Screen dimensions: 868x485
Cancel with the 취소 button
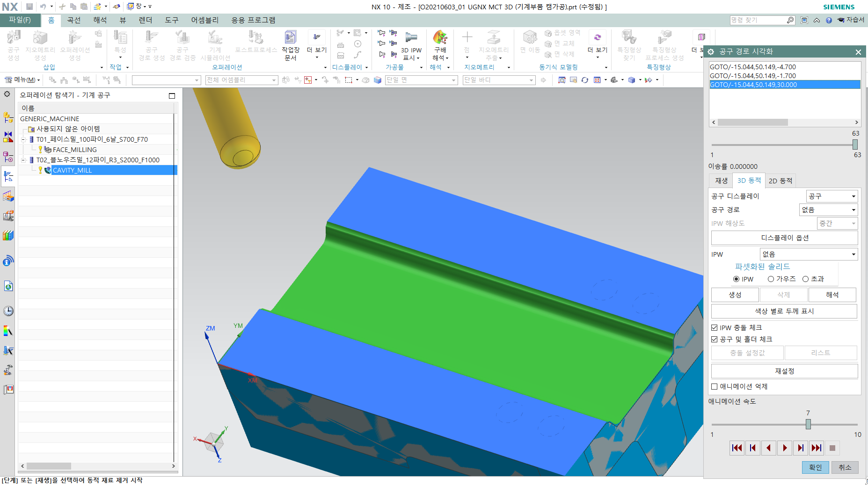point(845,467)
